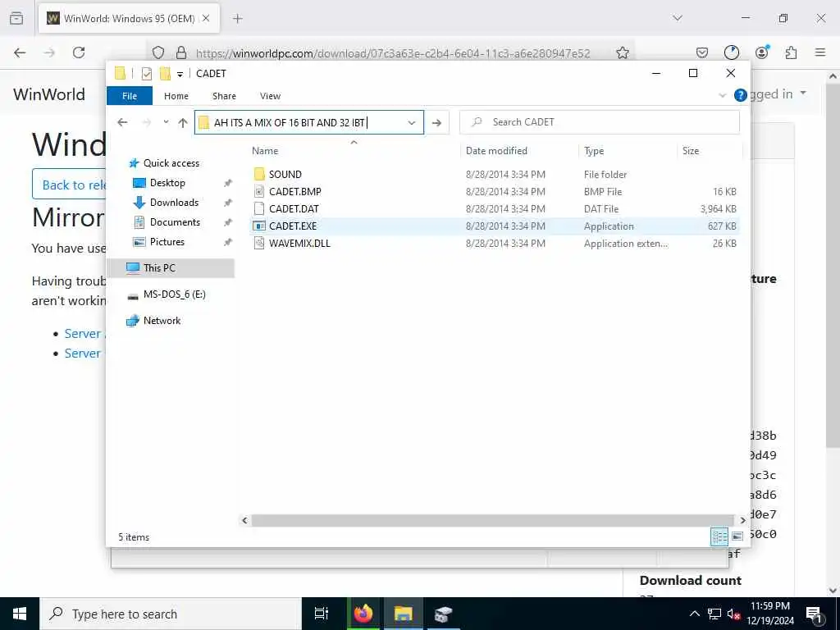Open the Share ribbon tab
The height and width of the screenshot is (630, 840).
tap(224, 96)
